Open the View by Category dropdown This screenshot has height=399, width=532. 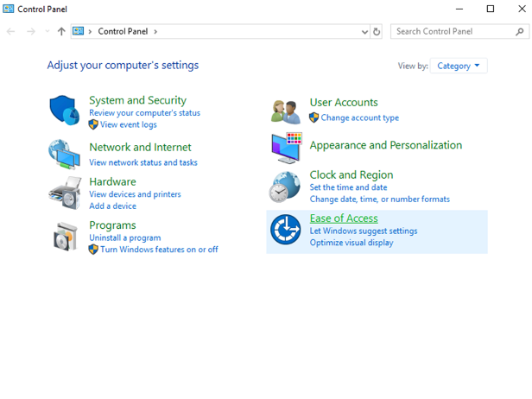(459, 66)
